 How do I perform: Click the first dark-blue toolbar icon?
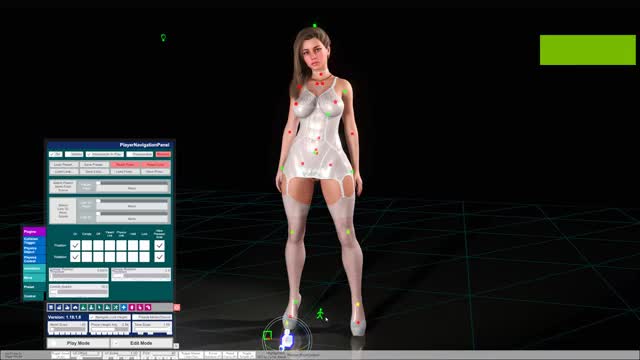coord(51,307)
